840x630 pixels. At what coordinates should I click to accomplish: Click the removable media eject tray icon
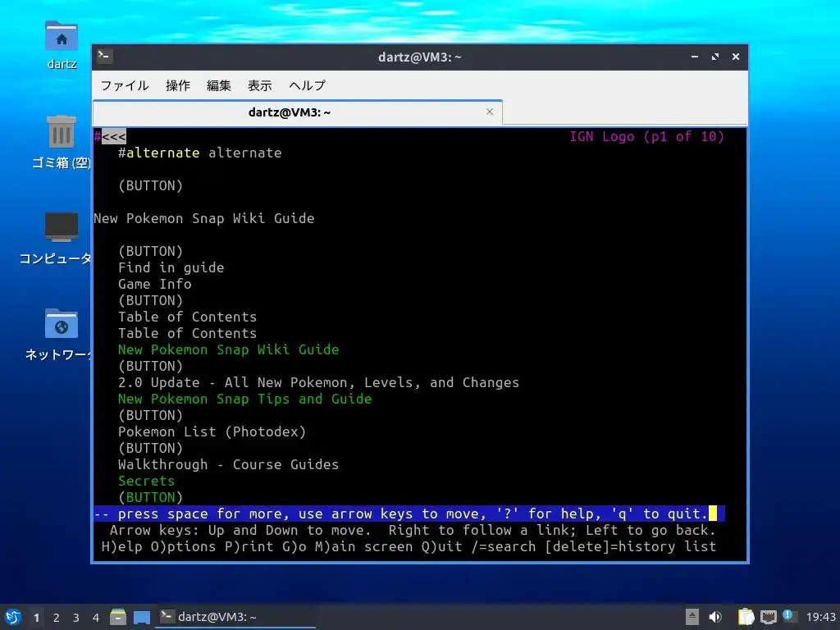pos(692,617)
